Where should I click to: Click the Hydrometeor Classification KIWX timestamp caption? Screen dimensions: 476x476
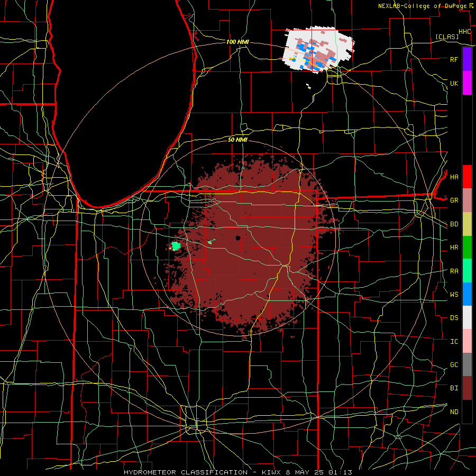point(237,472)
